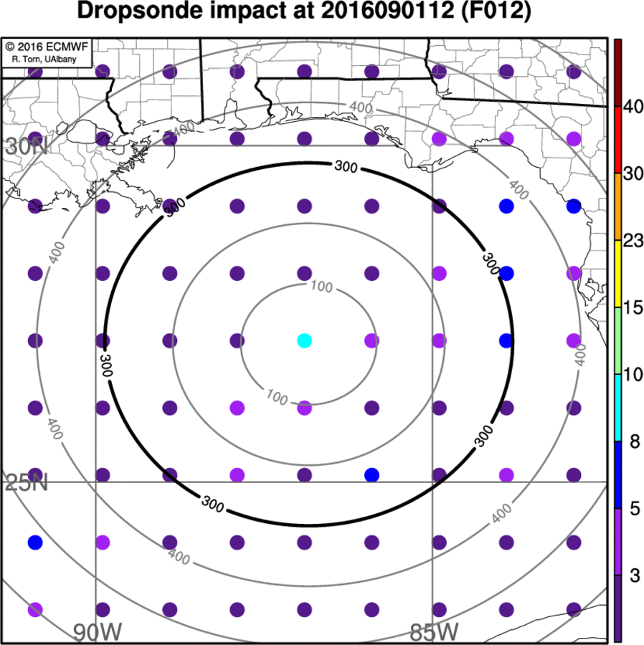This screenshot has height=645, width=644.
Task: Click the colorbar value label "15"
Action: coord(633,307)
